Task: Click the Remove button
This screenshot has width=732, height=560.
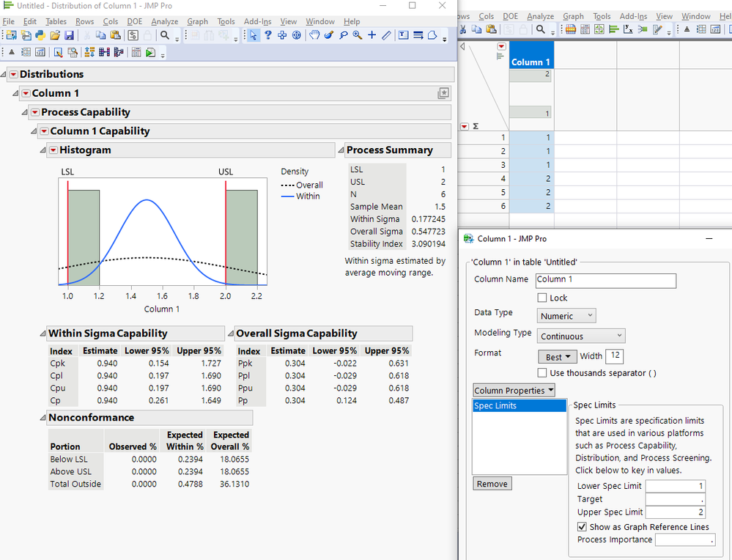Action: point(492,484)
